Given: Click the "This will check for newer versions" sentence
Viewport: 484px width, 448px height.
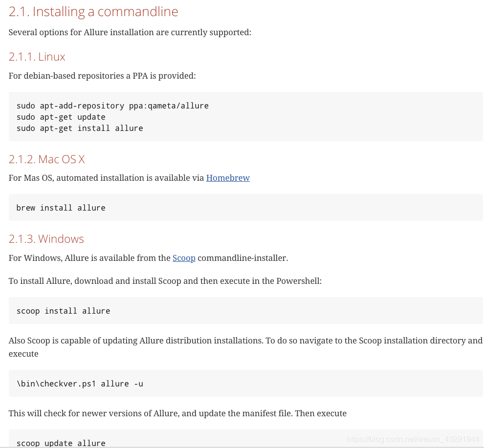Looking at the screenshot, I should (177, 413).
